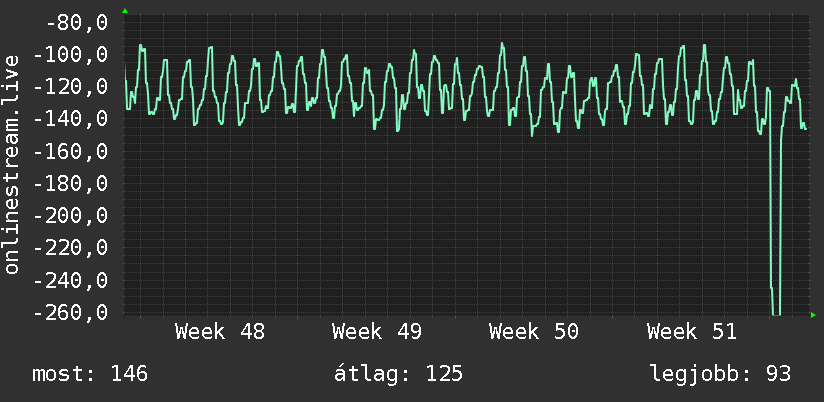
Task: Select the 'Week 48' axis label
Action: (x=220, y=332)
